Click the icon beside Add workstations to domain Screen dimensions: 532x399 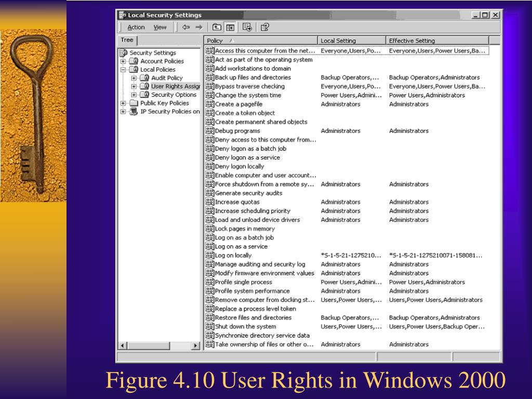[210, 68]
